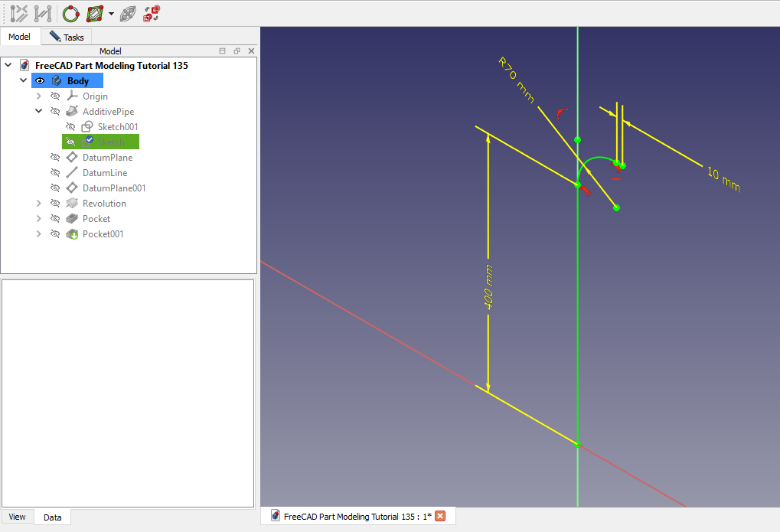Click the grayed-out lens-shaped toolbar icon
This screenshot has height=532, width=780.
[x=128, y=13]
